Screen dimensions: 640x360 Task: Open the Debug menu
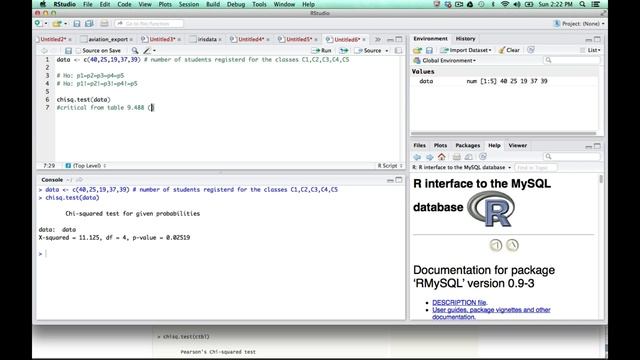(x=236, y=4)
